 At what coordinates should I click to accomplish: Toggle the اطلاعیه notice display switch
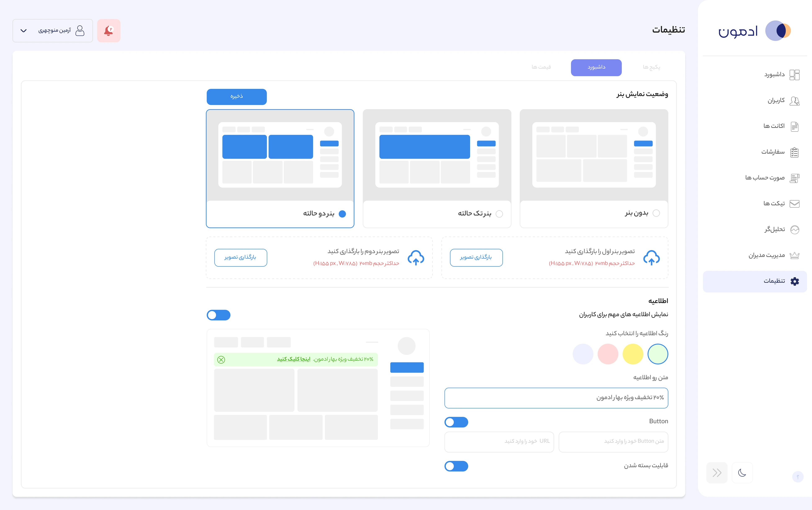click(x=218, y=315)
